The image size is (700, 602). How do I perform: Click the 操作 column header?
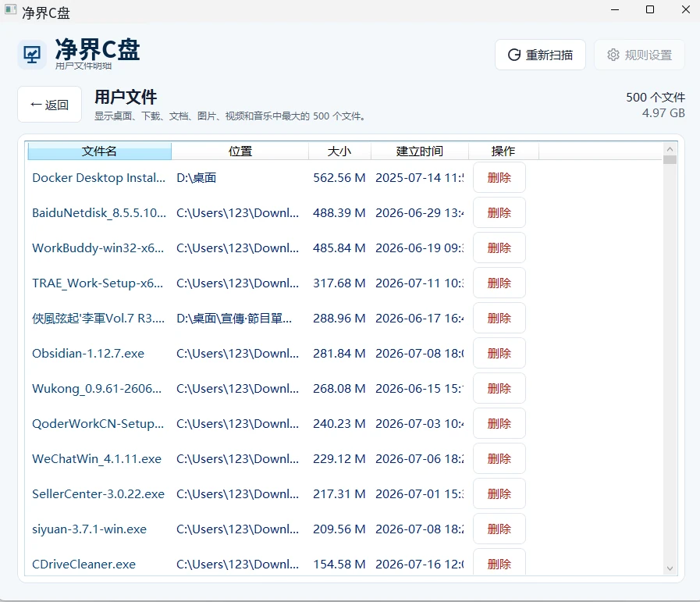pos(503,151)
